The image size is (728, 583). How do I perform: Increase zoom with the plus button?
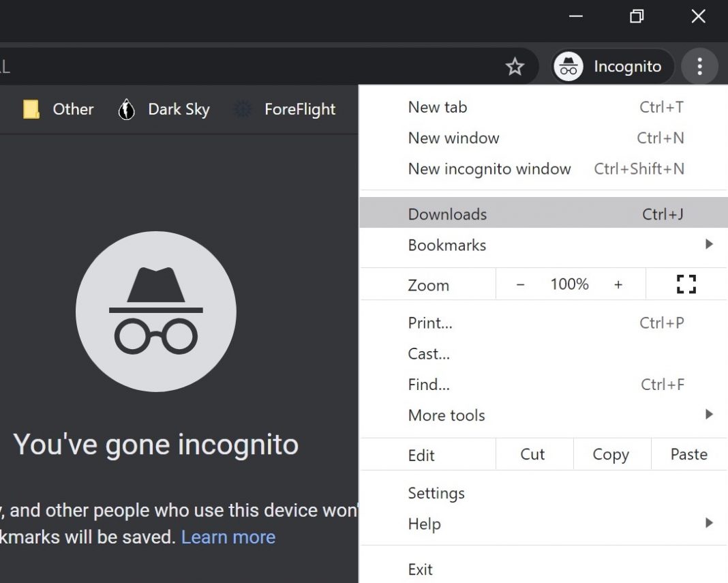tap(618, 284)
